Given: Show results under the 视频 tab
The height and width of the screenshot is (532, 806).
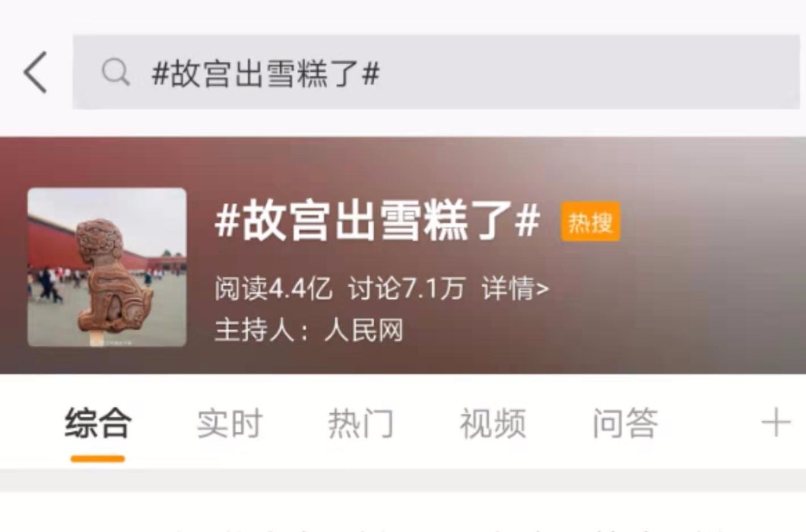Looking at the screenshot, I should coord(493,423).
